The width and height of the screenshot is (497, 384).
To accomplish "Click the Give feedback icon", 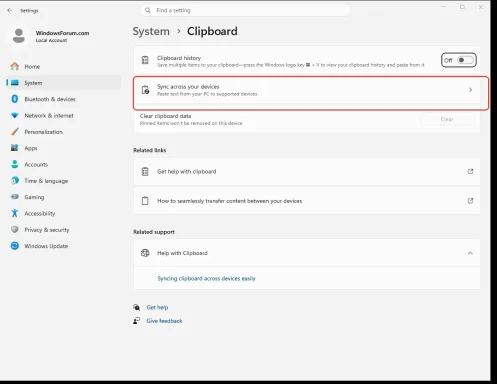I will pos(136,321).
